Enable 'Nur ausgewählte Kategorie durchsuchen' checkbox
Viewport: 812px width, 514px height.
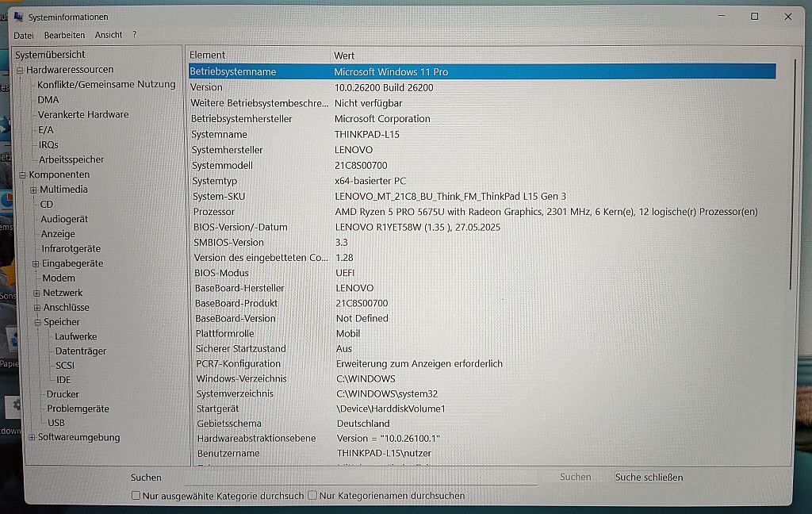(x=136, y=496)
